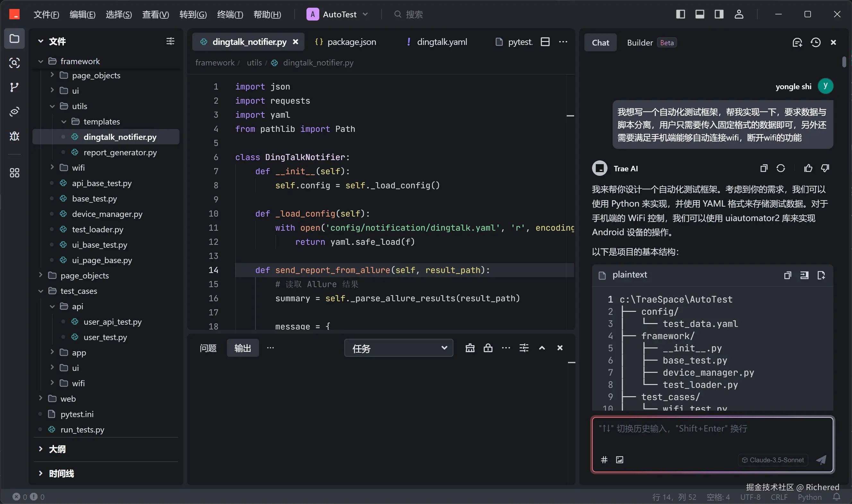
Task: Attach image in chat input
Action: [x=619, y=459]
